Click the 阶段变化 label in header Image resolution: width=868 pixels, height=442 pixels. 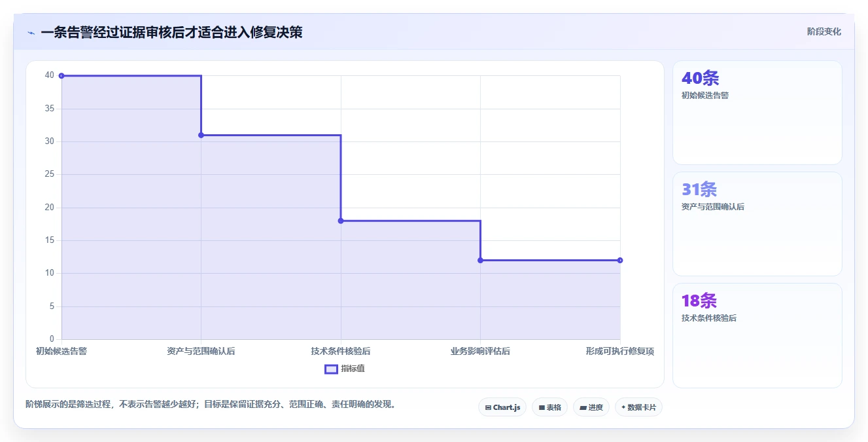pyautogui.click(x=824, y=31)
